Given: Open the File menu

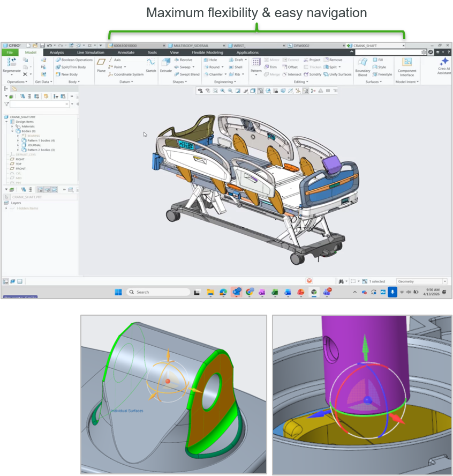Looking at the screenshot, I should (10, 53).
